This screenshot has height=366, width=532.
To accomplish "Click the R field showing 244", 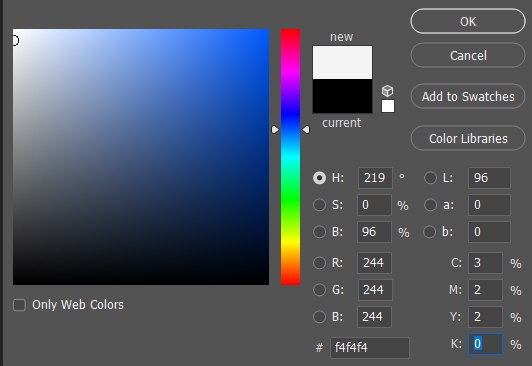I will click(x=374, y=263).
